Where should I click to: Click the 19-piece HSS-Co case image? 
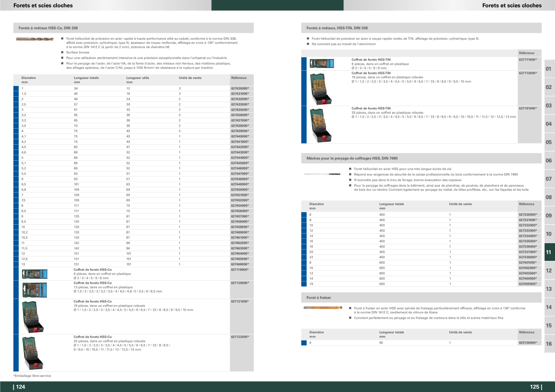click(32, 316)
